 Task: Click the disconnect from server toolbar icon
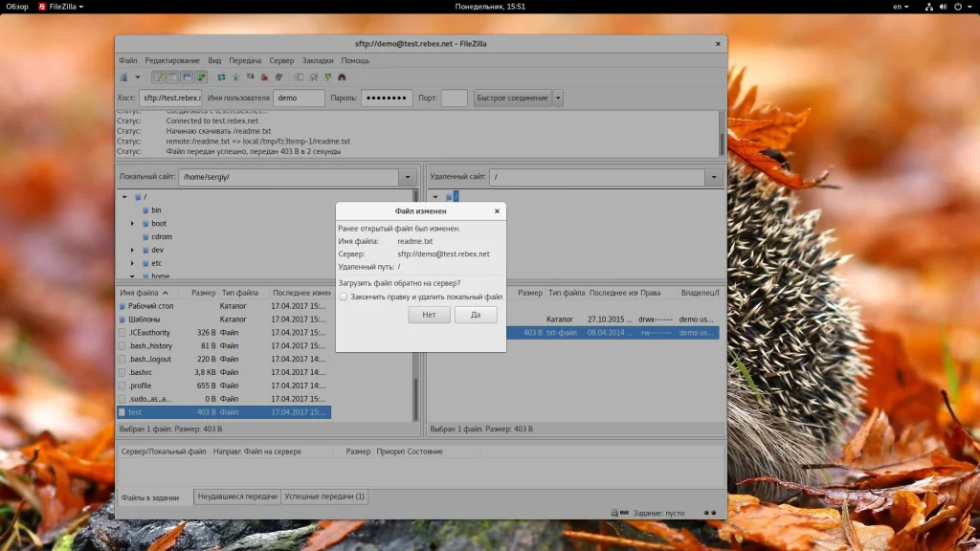(264, 77)
